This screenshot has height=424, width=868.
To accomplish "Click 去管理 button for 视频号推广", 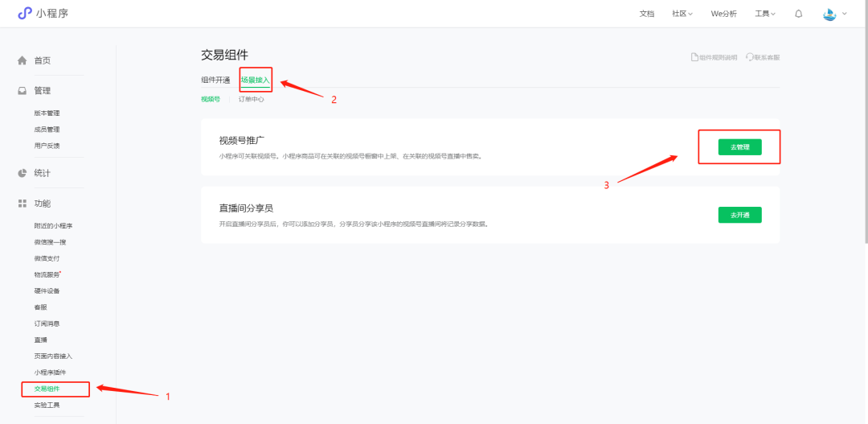I will point(739,147).
